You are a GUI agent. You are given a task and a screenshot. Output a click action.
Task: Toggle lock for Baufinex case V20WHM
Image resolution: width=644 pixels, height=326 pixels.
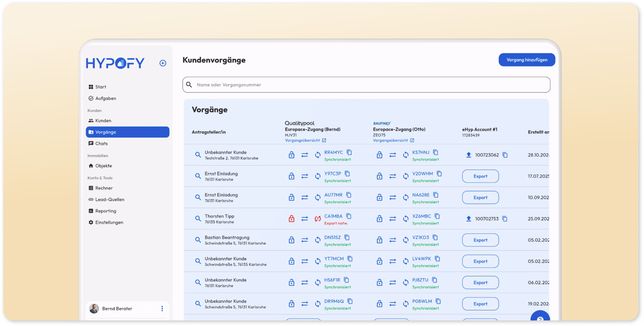pyautogui.click(x=379, y=176)
